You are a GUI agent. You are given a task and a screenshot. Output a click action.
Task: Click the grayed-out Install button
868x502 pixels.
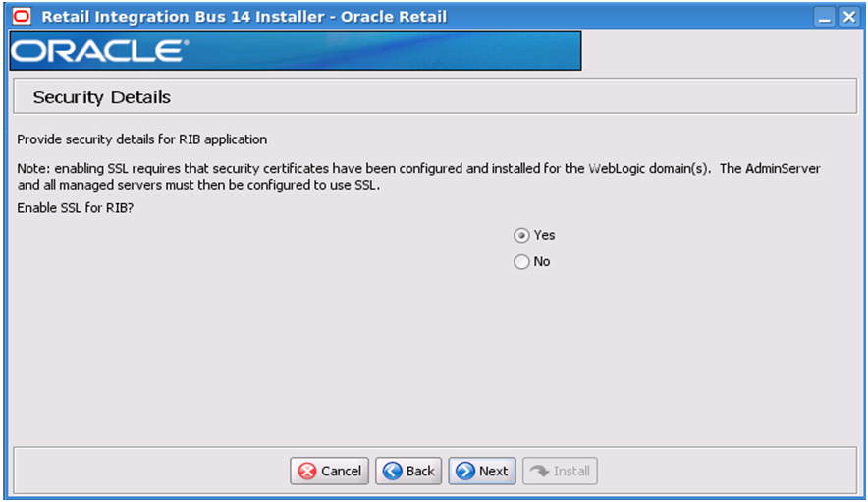560,471
